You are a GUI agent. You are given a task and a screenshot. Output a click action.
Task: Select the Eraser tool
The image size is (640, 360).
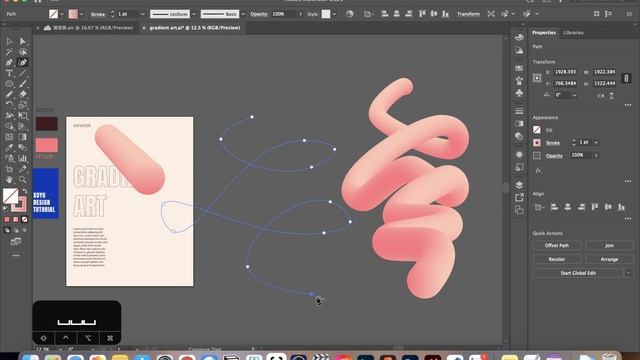pos(23,94)
